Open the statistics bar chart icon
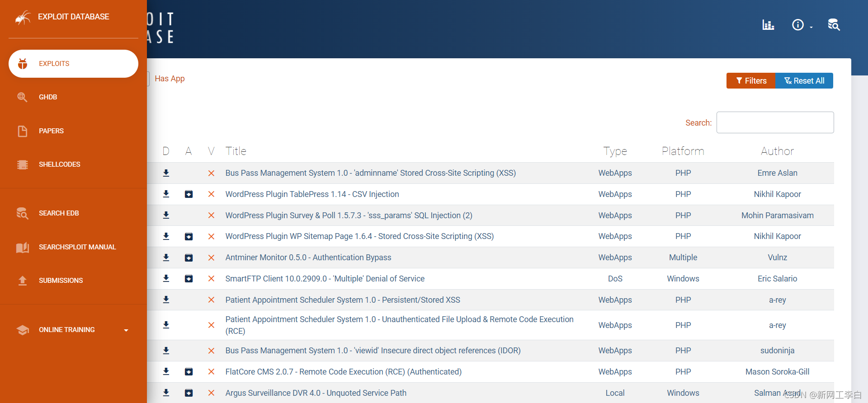This screenshot has height=403, width=868. tap(768, 25)
